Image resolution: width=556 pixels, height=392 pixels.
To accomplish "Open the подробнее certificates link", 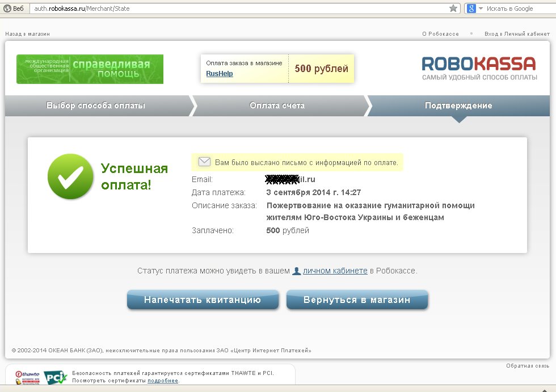I will coord(163,381).
